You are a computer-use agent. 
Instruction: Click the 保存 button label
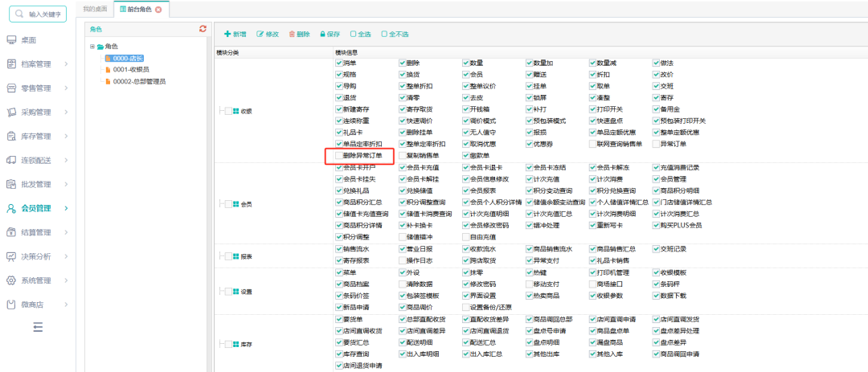point(334,35)
